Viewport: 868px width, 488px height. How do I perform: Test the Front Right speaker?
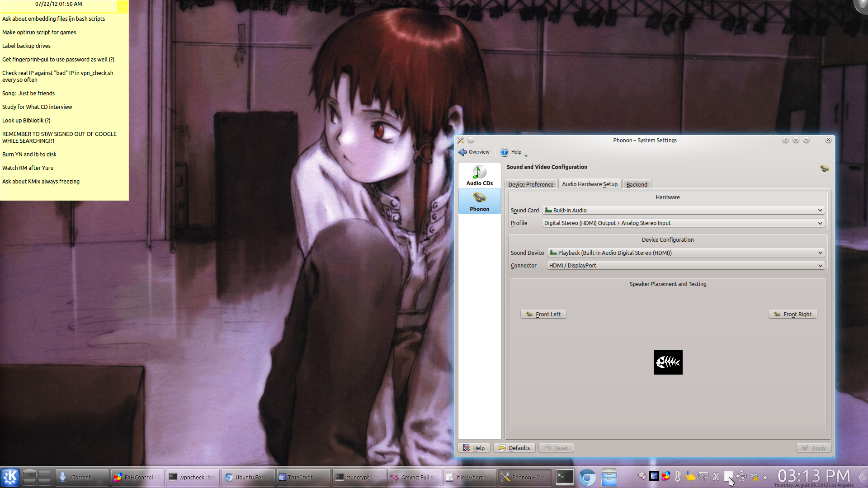coord(793,314)
